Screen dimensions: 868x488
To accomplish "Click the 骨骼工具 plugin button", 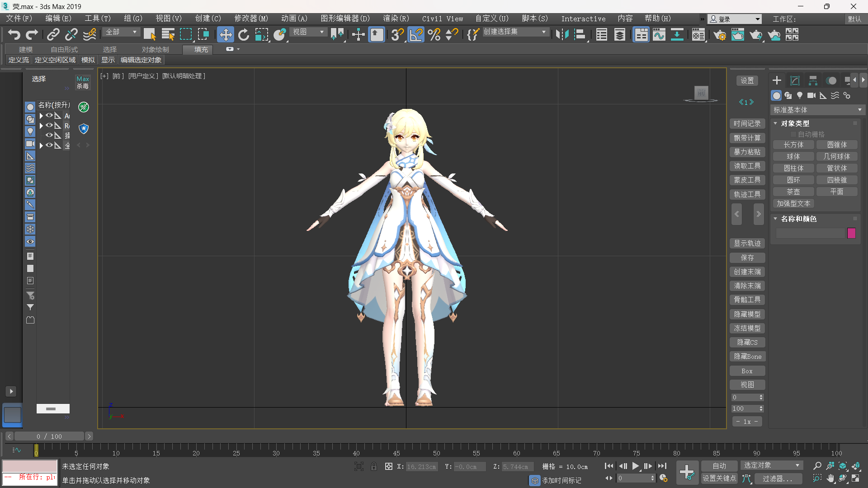I will [x=747, y=300].
